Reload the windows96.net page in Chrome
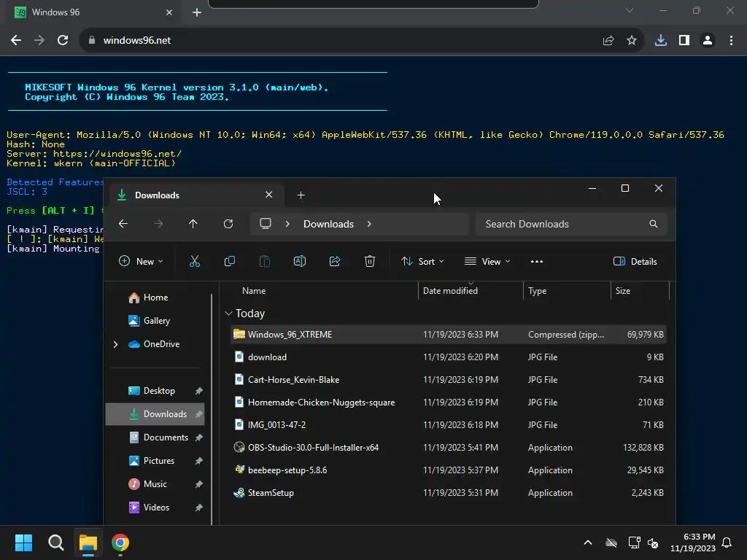Viewport: 747px width, 560px height. [63, 41]
